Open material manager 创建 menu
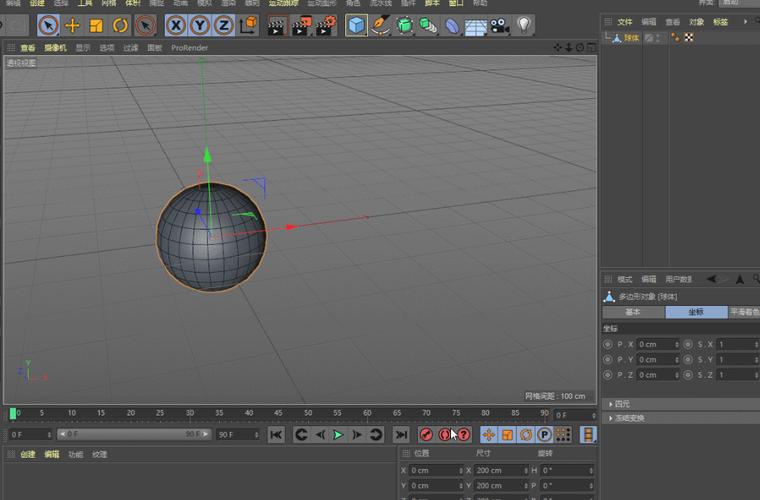760x500 pixels. tap(28, 454)
